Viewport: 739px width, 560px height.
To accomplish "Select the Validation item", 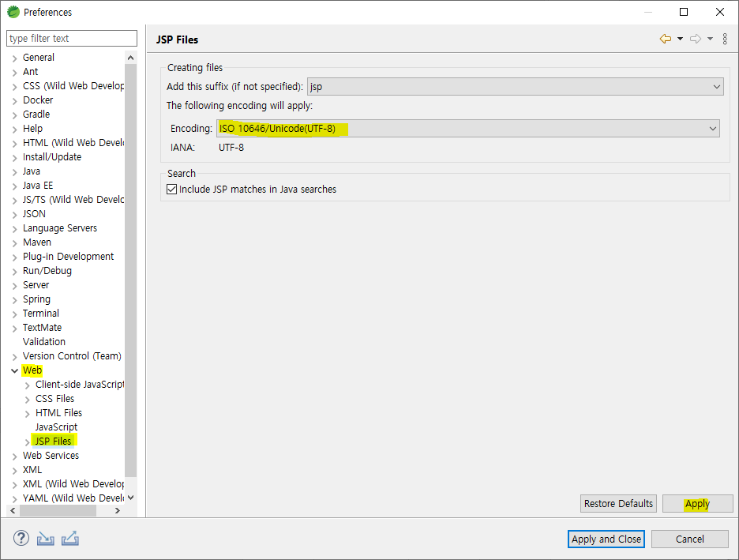I will (44, 342).
